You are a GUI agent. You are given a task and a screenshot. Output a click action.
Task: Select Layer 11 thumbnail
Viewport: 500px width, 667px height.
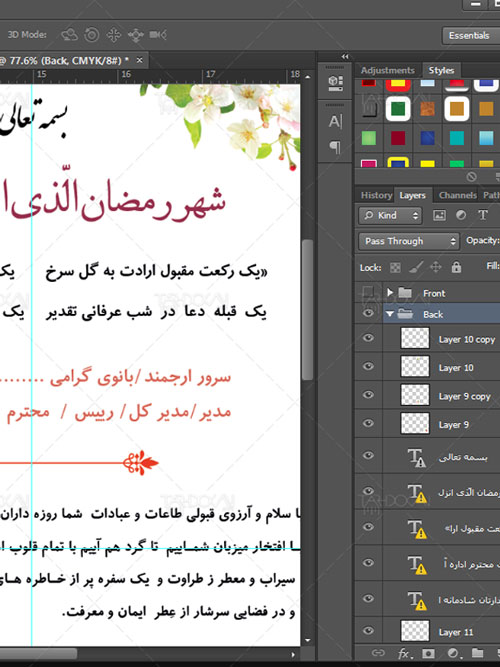(x=415, y=631)
